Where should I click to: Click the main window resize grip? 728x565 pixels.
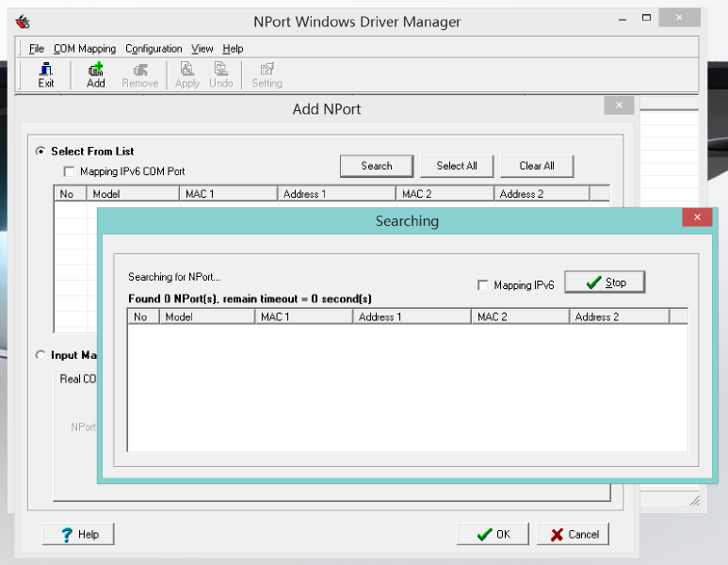(x=695, y=500)
